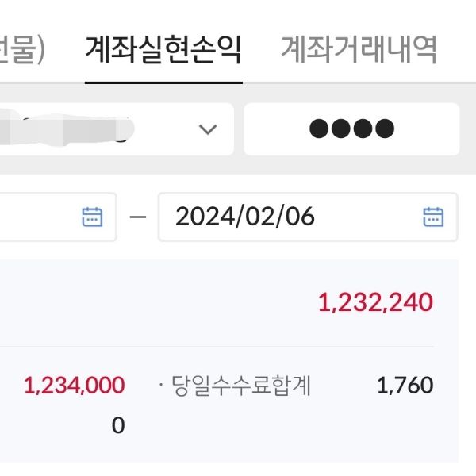Open the 계좌거래내역 tab
The width and height of the screenshot is (476, 476).
[x=359, y=52]
